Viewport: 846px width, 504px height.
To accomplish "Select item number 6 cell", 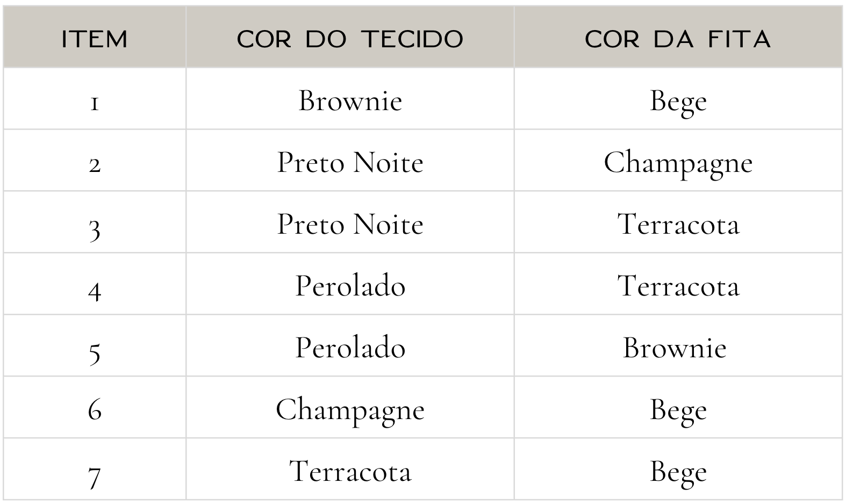I will coord(95,409).
